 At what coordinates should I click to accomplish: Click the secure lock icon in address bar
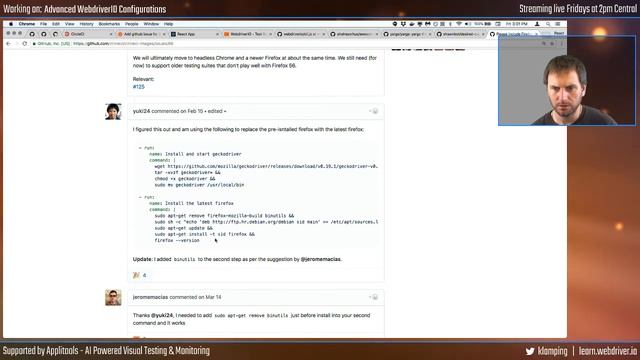[34, 44]
